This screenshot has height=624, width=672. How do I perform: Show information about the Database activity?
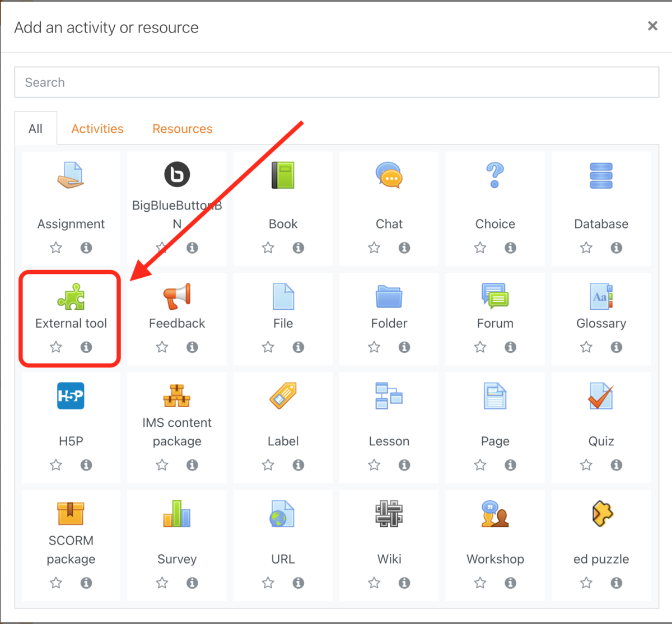pos(617,248)
